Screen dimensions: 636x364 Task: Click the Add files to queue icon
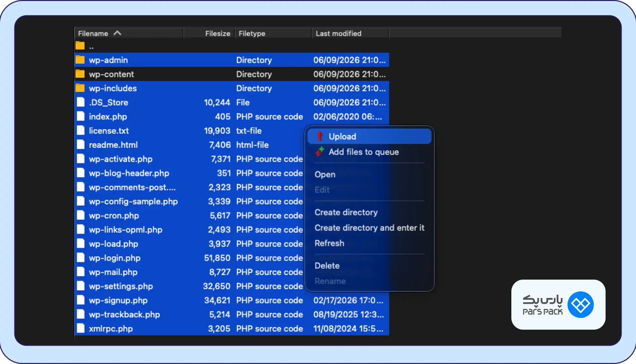point(320,152)
